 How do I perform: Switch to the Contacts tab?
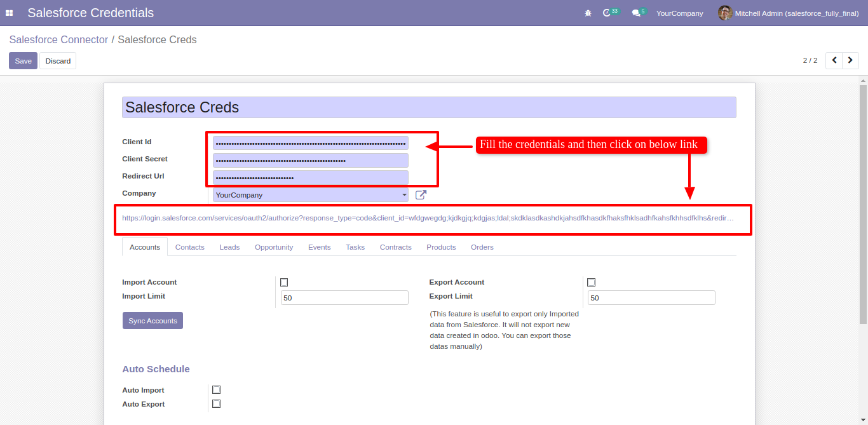[x=190, y=247]
